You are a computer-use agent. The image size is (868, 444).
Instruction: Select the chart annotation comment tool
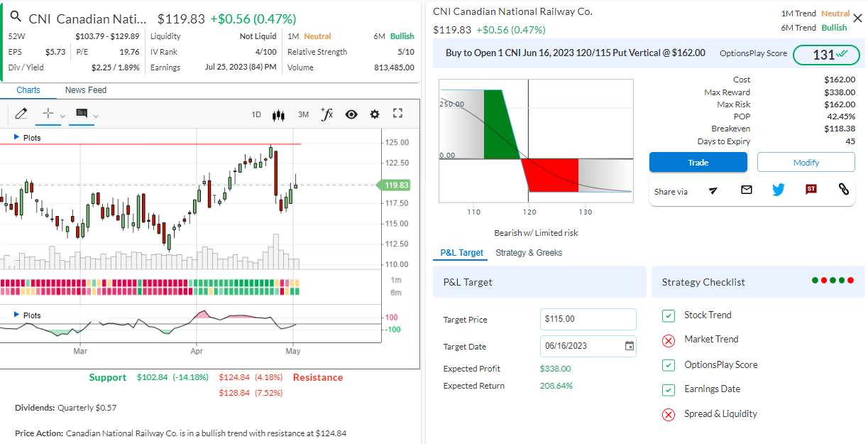(82, 114)
